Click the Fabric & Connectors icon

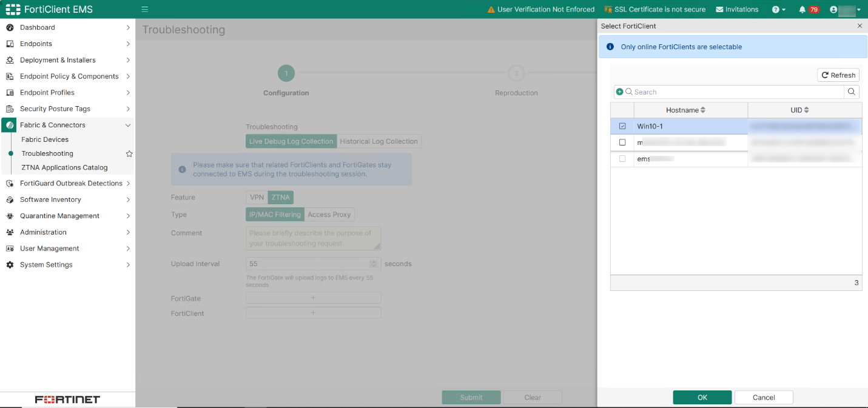click(9, 125)
